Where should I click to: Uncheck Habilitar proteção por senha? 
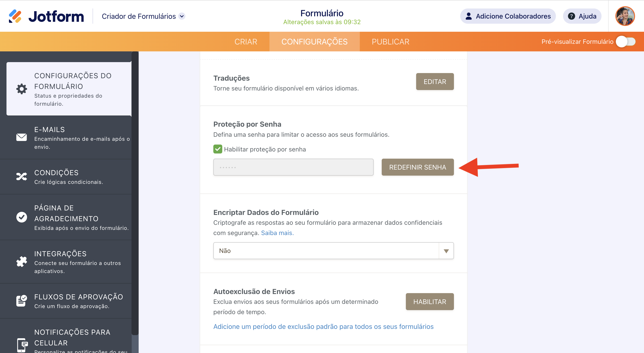[x=218, y=149]
